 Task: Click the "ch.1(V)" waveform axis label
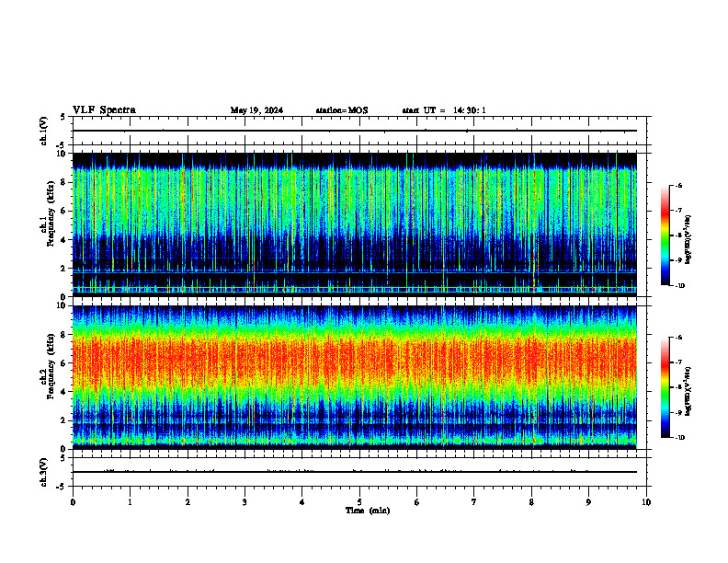coord(44,131)
